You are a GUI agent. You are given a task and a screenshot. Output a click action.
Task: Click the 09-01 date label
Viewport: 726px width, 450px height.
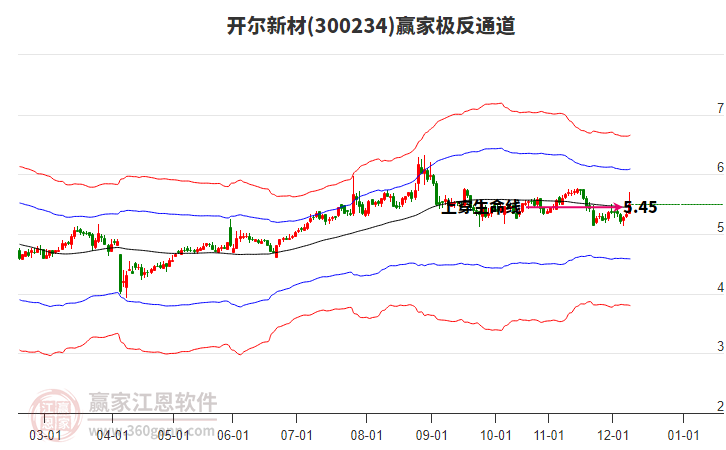click(432, 436)
